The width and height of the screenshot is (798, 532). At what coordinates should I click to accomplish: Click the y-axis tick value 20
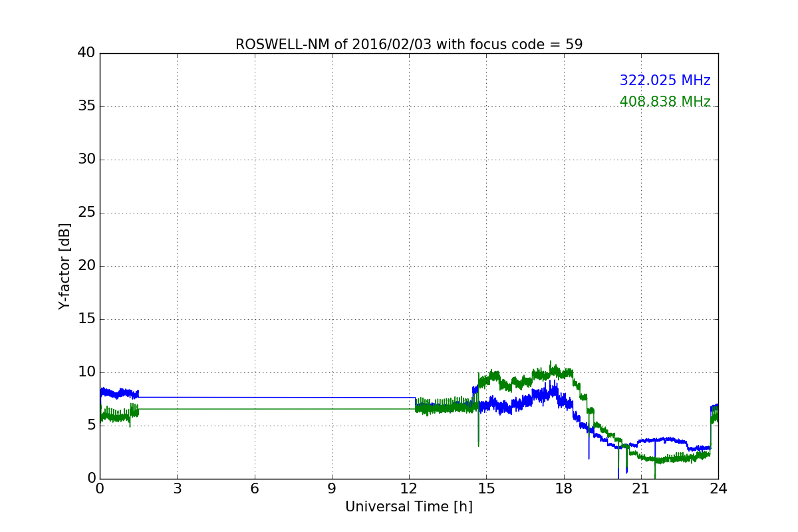coord(86,265)
